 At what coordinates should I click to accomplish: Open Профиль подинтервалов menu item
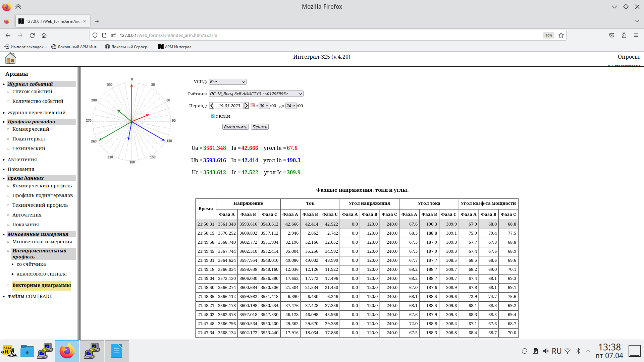click(x=43, y=195)
